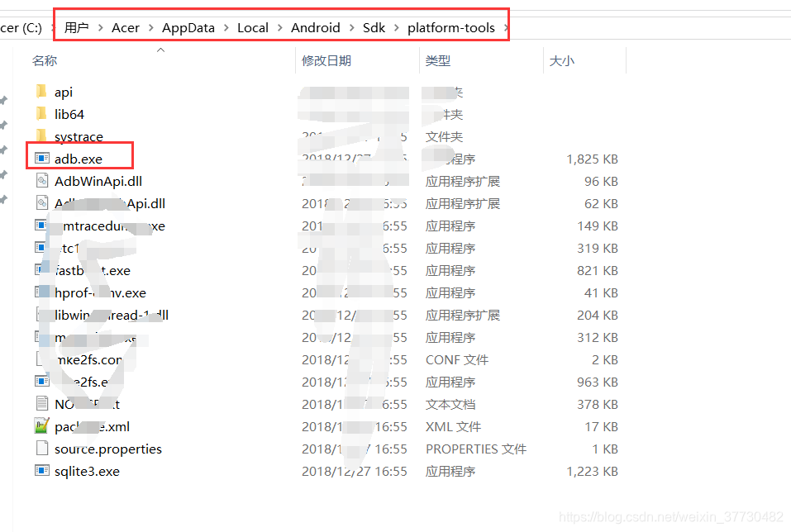
Task: Select the AdbWinApi.dll file name
Action: click(x=98, y=181)
